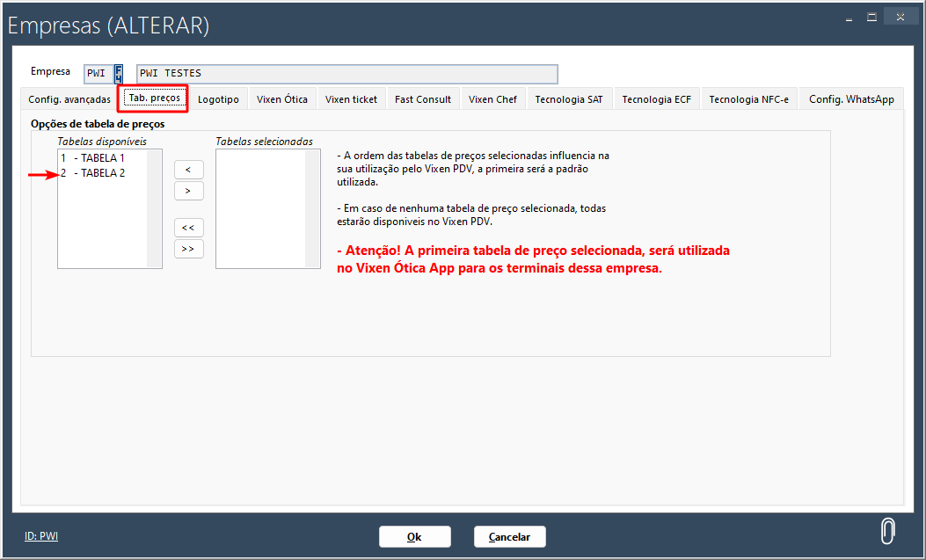Switch to the Logotipo tab
Viewport: 926px width, 560px height.
(218, 99)
